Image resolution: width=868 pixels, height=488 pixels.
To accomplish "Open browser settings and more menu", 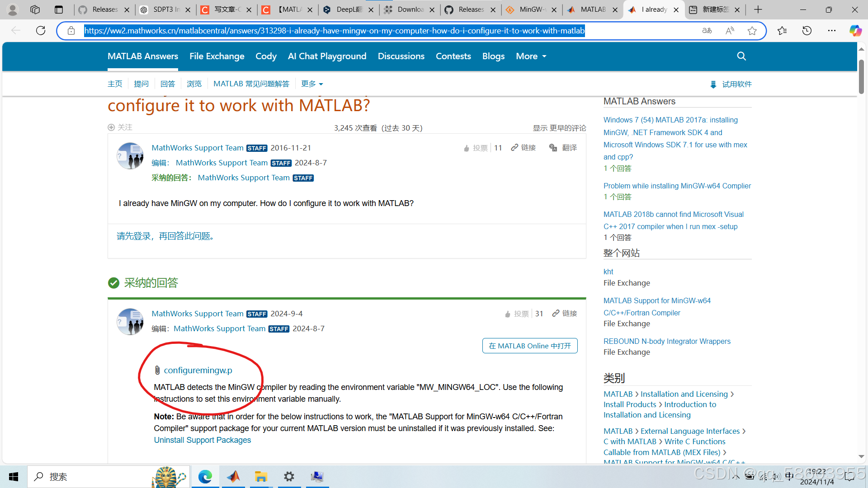I will coord(832,31).
